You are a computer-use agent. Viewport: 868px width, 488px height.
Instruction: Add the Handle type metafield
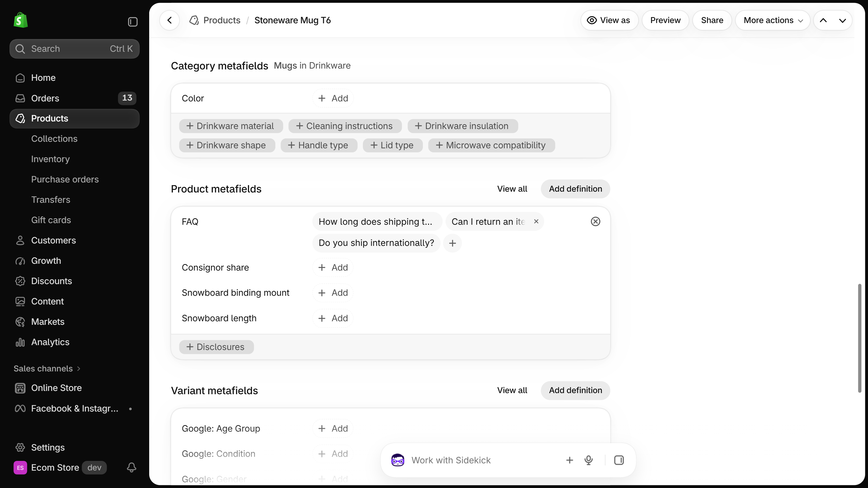pyautogui.click(x=319, y=145)
